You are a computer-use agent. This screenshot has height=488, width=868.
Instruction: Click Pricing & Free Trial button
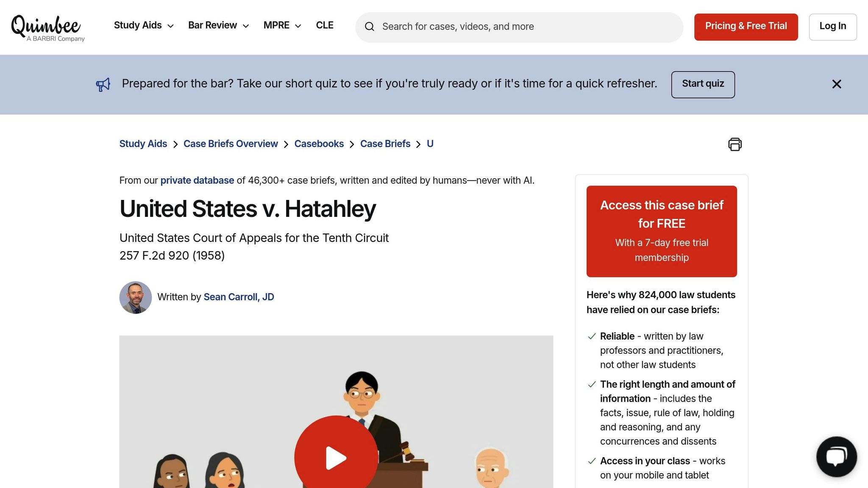[746, 27]
